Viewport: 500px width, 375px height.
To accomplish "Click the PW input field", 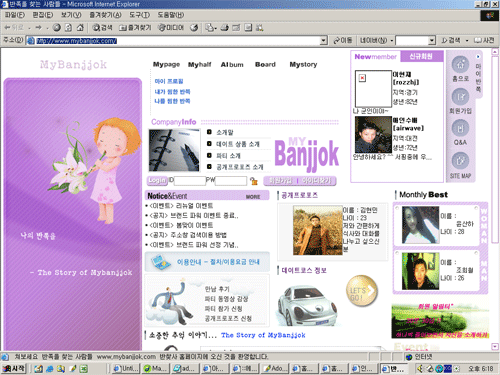I will [x=231, y=181].
